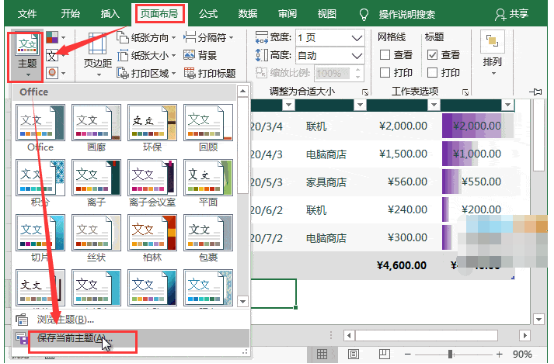This screenshot has width=554, height=364.
Task: Switch to the 公式 tab
Action: point(208,14)
